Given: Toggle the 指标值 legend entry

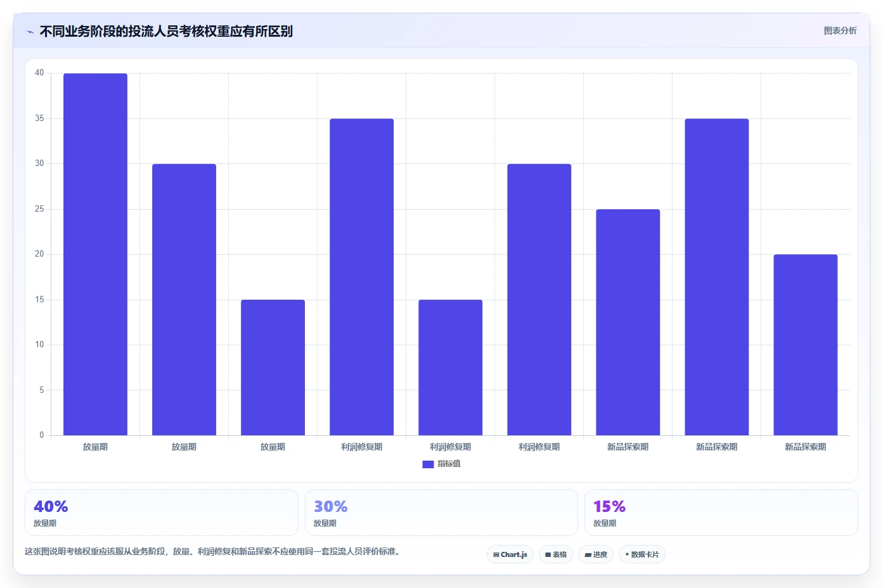Looking at the screenshot, I should click(442, 464).
